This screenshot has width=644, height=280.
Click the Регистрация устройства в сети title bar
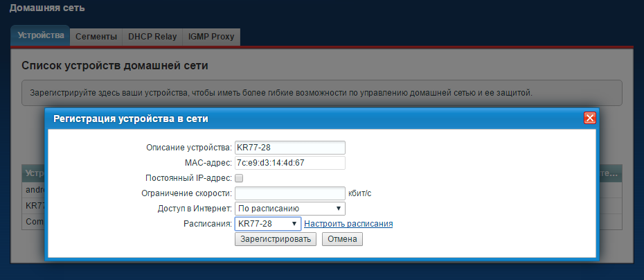[277, 119]
